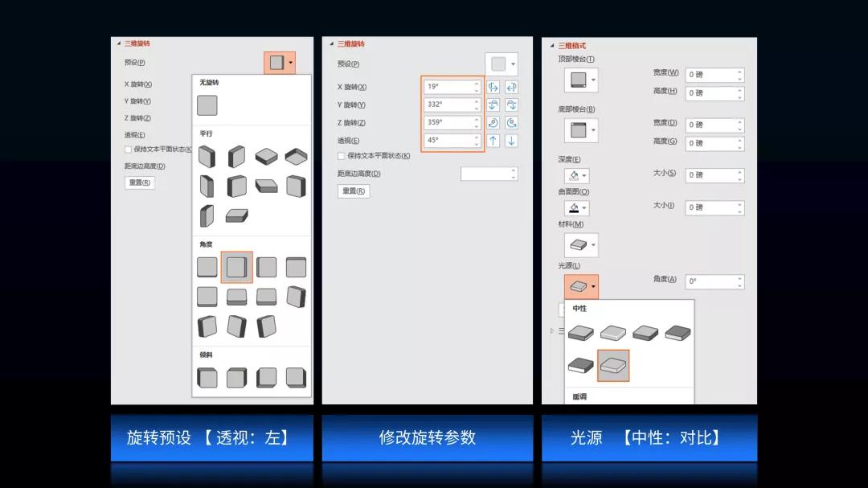868x488 pixels.
Task: Choose the Isometric Right Up preset, second under 平行
Action: point(236,157)
